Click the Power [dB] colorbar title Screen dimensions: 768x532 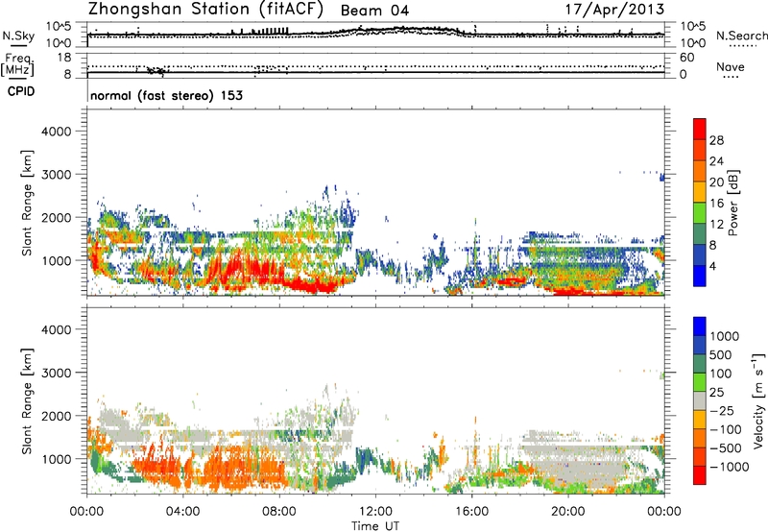pos(732,203)
